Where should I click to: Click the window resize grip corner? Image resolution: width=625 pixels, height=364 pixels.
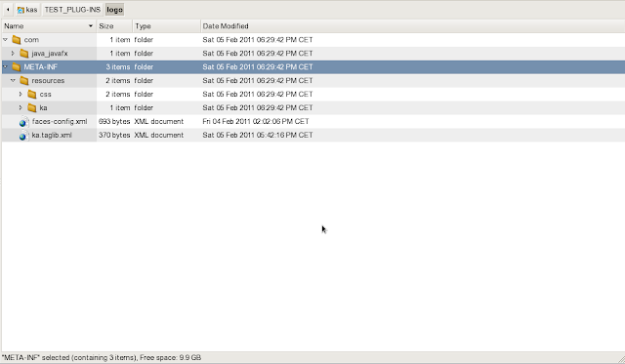pyautogui.click(x=621, y=360)
